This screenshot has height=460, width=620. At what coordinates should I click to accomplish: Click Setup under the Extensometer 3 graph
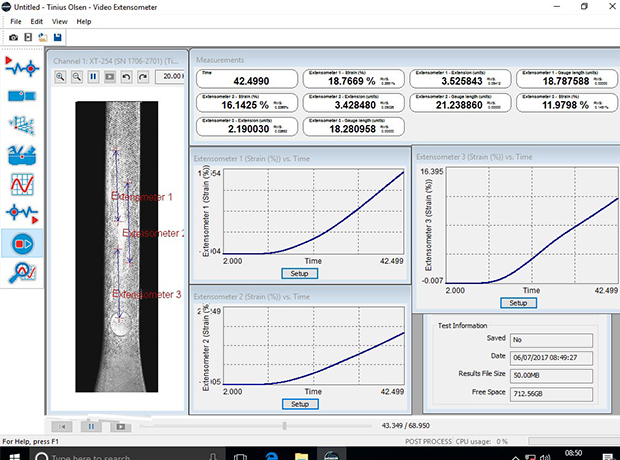517,303
